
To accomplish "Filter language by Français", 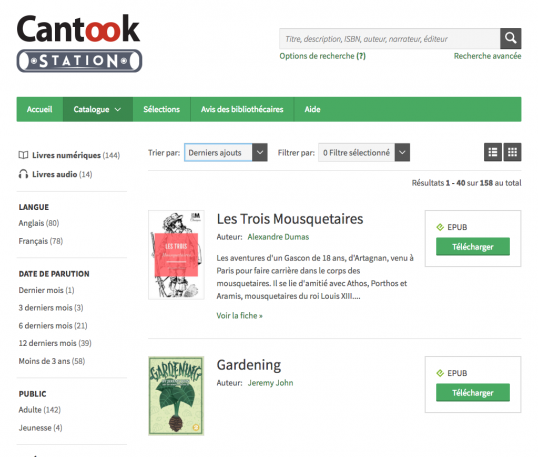I will [41, 241].
